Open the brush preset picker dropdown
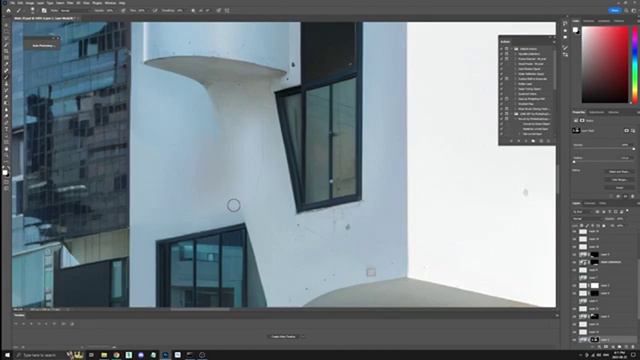The height and width of the screenshot is (360, 640). 32,11
